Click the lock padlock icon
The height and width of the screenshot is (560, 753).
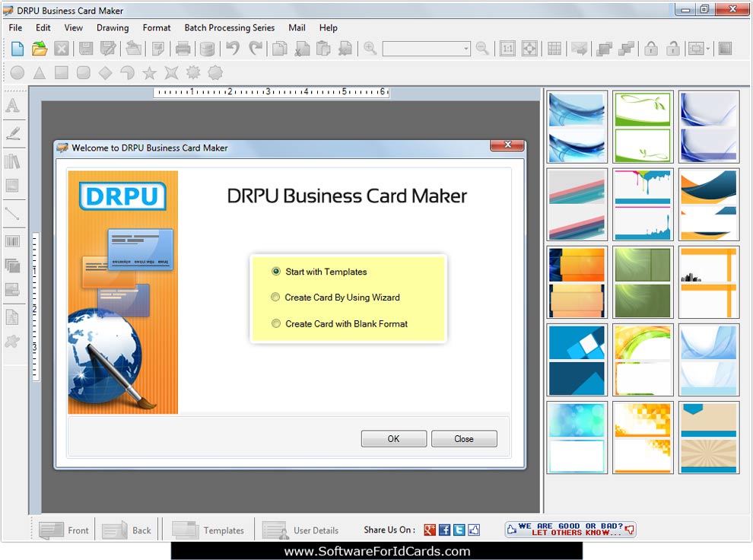pos(651,49)
